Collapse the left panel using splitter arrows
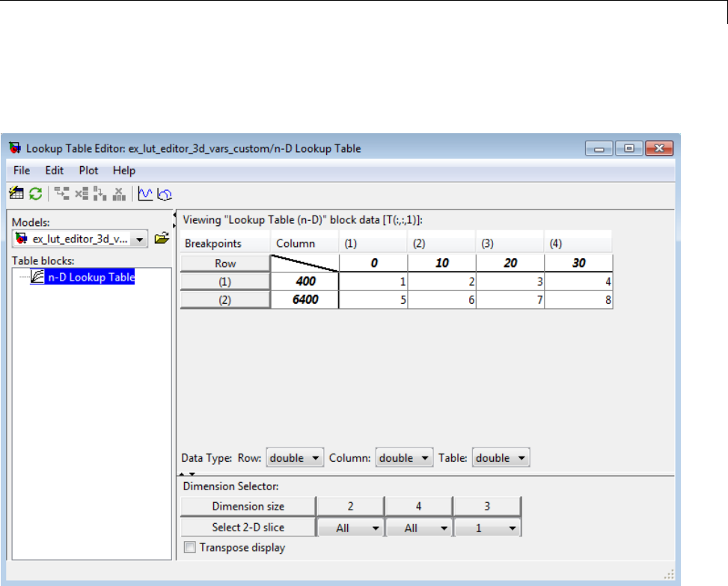The height and width of the screenshot is (586, 728). click(x=174, y=215)
